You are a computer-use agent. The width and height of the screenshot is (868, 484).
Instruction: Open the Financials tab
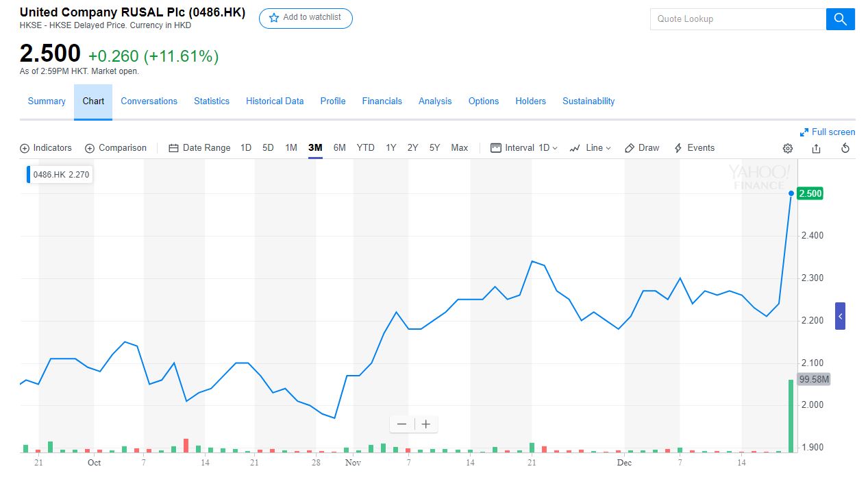tap(382, 101)
